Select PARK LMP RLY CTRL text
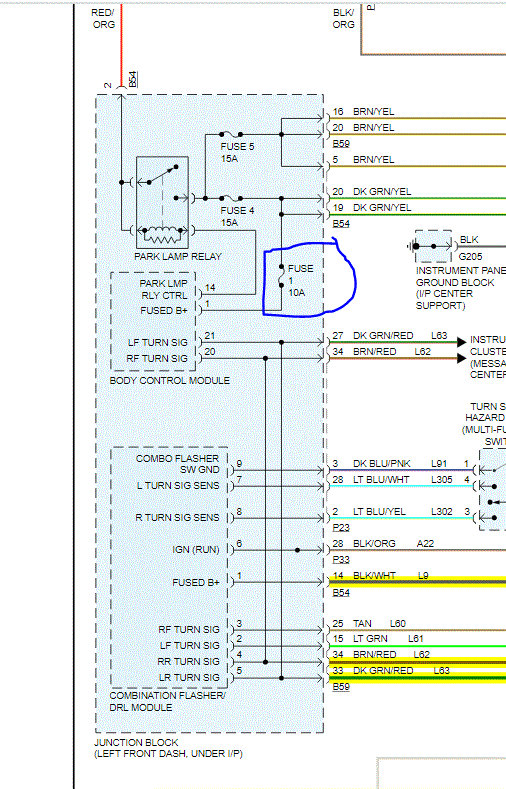The width and height of the screenshot is (506, 789). tap(163, 289)
